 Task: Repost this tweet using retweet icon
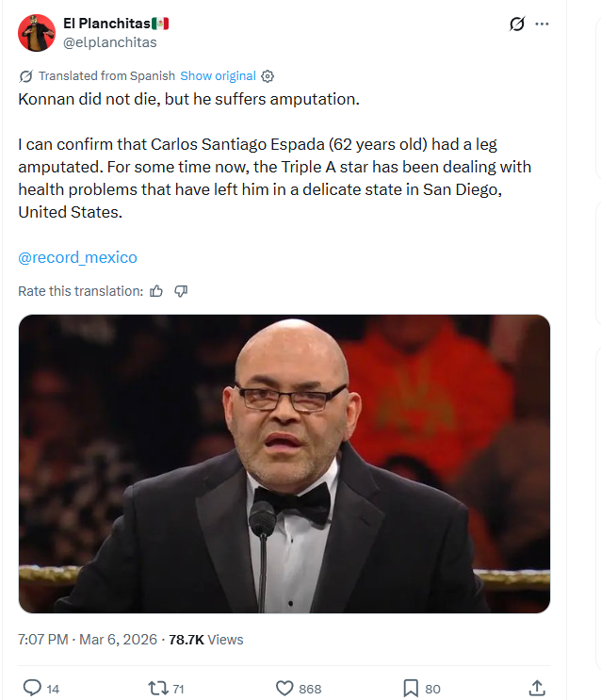click(158, 689)
